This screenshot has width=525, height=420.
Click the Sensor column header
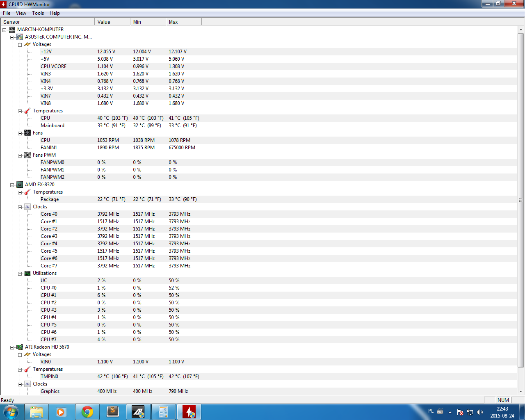point(47,22)
